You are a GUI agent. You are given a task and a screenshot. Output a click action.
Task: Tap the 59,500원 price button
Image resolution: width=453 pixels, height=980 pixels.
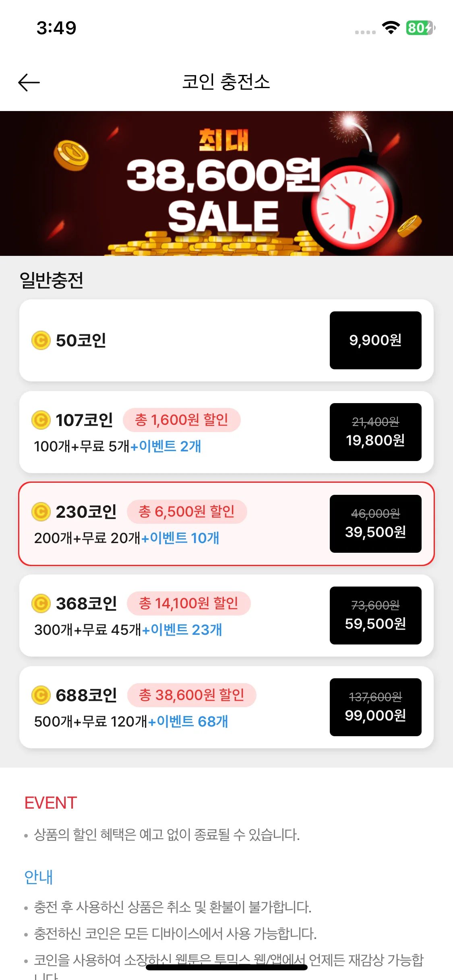(376, 616)
